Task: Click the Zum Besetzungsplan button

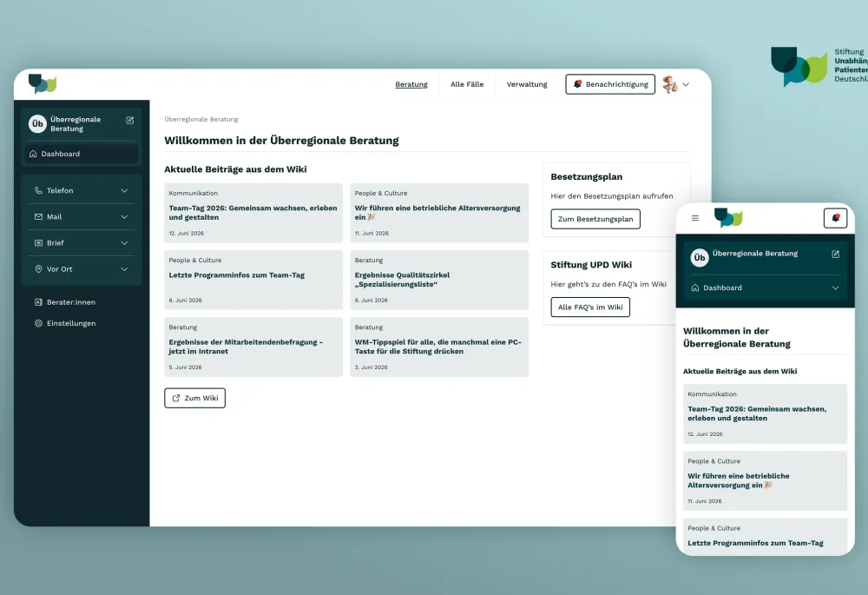Action: (595, 219)
